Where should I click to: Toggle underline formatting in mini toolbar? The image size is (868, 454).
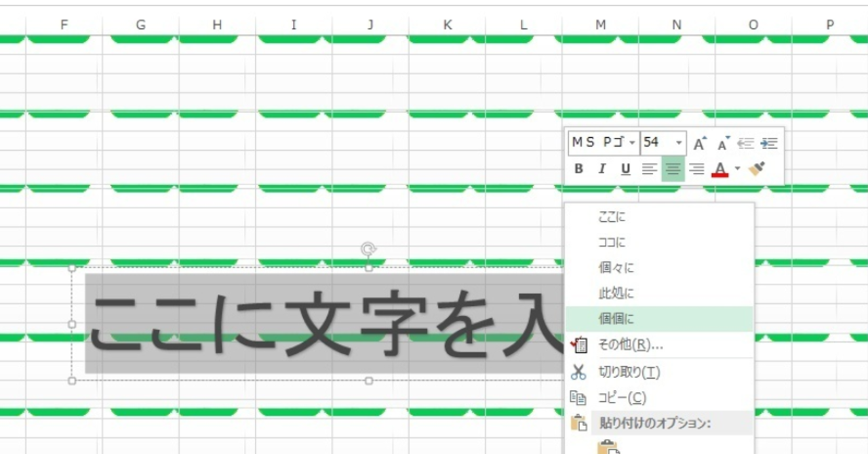[625, 169]
